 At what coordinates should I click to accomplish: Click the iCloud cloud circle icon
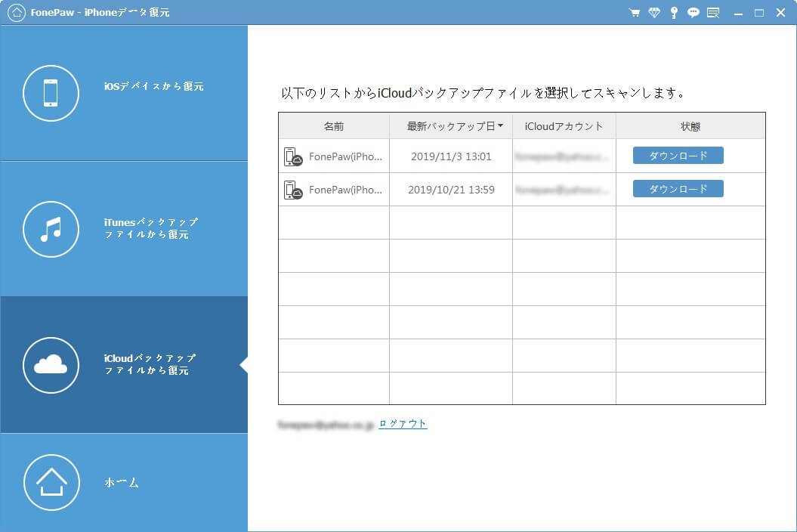[x=51, y=365]
